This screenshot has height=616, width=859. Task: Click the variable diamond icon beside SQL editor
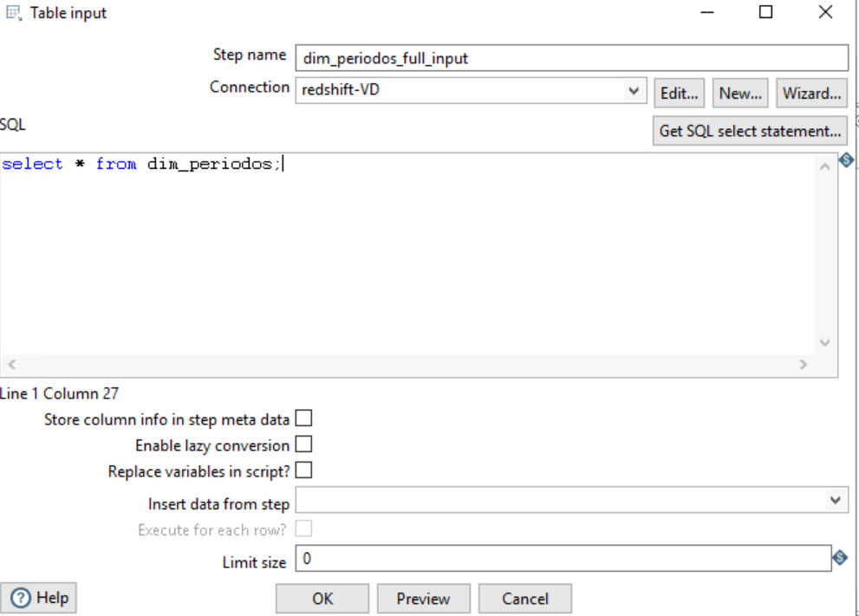coord(846,160)
